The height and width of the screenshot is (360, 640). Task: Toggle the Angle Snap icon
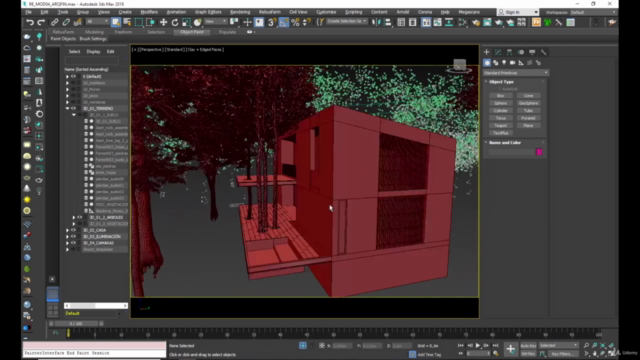pyautogui.click(x=284, y=22)
